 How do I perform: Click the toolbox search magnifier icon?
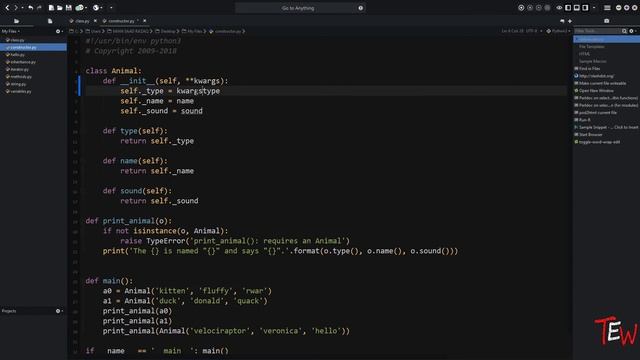tap(624, 31)
